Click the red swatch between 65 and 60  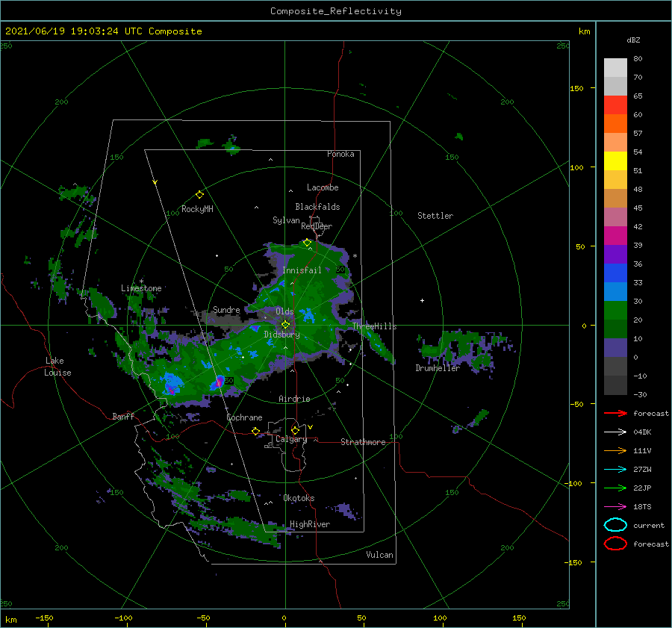(x=615, y=105)
